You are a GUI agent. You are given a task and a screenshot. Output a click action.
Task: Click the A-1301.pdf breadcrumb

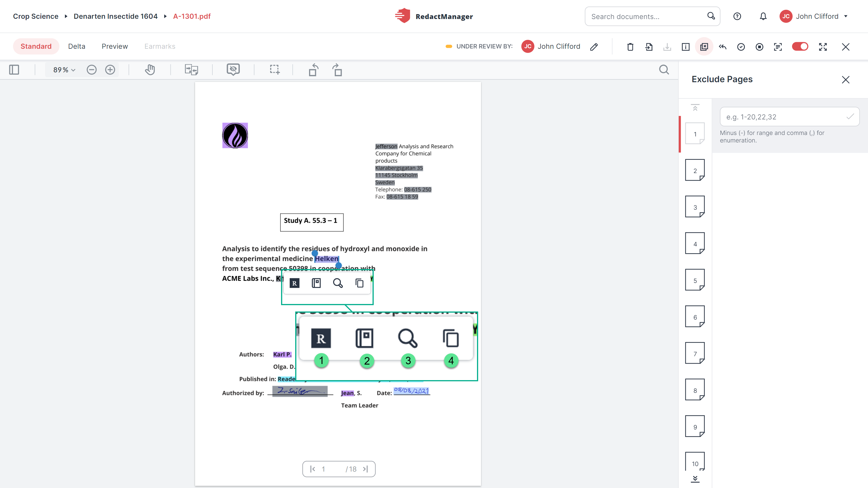[192, 16]
